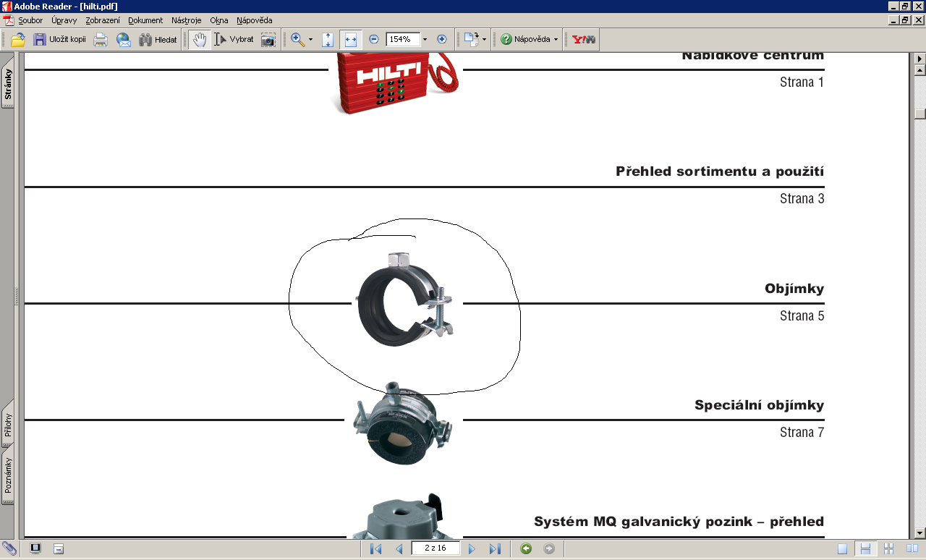926x560 pixels.
Task: Click the Print icon in toolbar
Action: click(101, 40)
